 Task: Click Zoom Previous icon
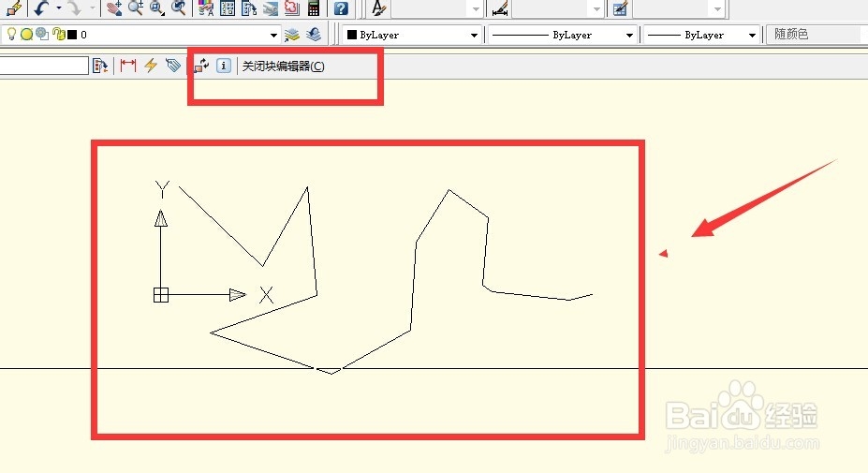click(x=178, y=7)
